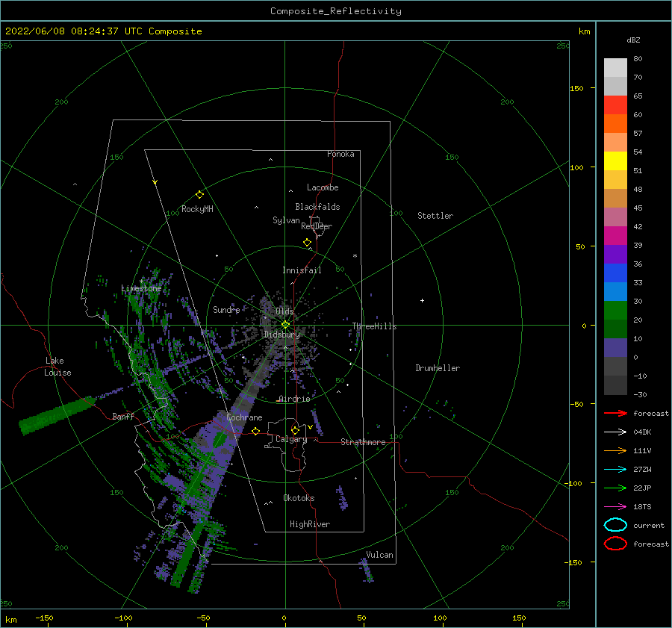Click the Limestone label

click(x=141, y=288)
